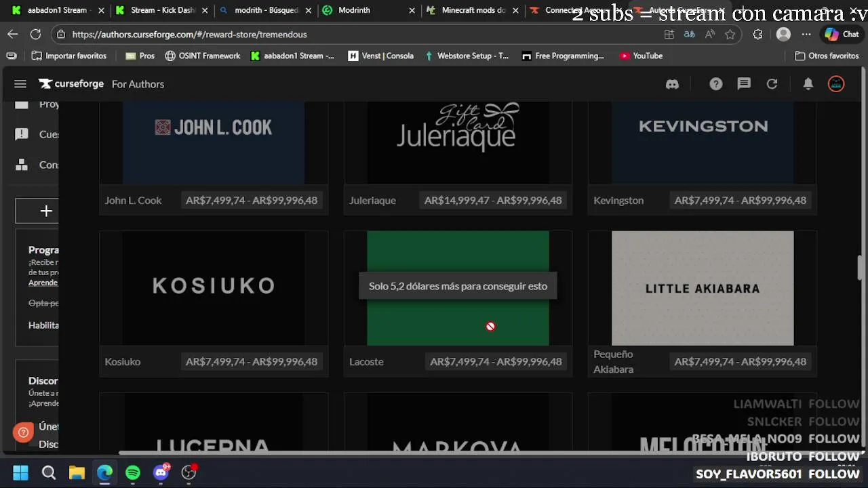
Task: Open Spotify from the taskbar
Action: coord(133,472)
